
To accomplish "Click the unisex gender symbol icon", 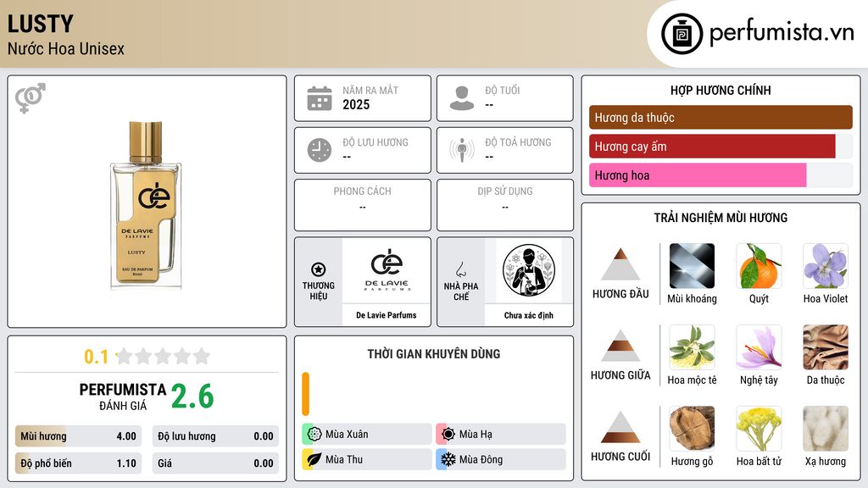I will [x=31, y=98].
